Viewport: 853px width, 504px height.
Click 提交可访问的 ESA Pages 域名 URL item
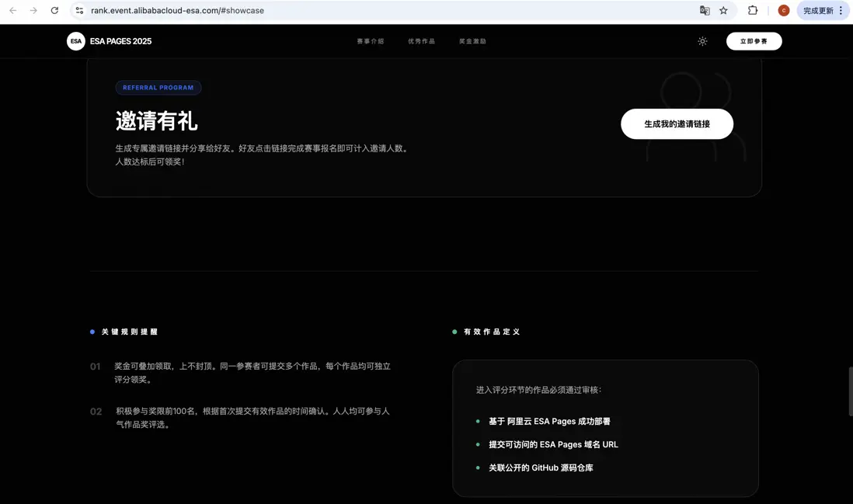[553, 445]
